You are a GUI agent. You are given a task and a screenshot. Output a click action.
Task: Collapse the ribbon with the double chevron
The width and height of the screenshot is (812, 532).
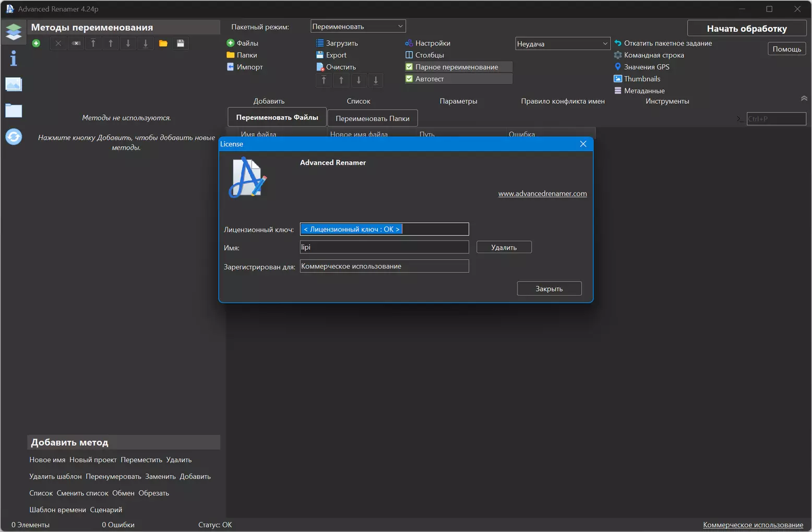[804, 99]
